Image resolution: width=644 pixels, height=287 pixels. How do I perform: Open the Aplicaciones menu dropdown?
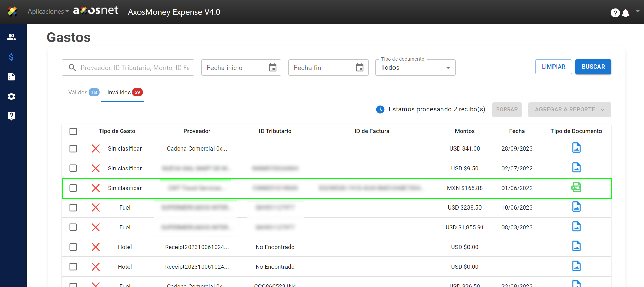48,11
